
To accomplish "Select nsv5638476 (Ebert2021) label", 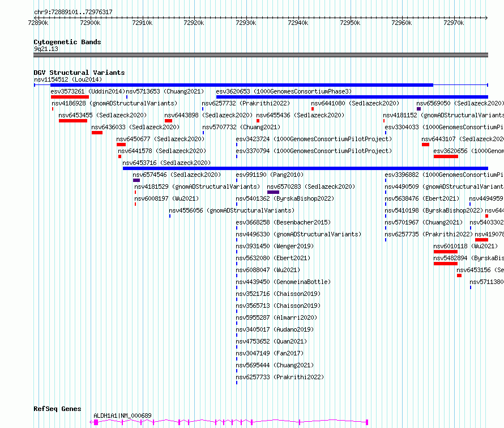I will (422, 198).
